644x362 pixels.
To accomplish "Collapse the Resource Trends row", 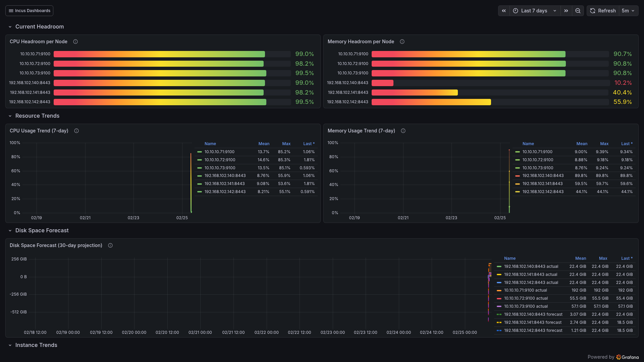I will (10, 116).
